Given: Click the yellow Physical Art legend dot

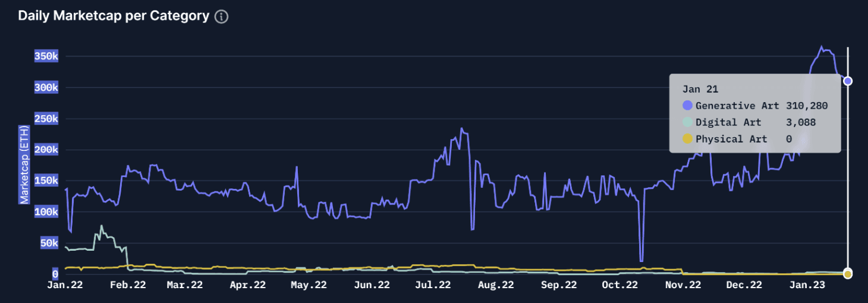Looking at the screenshot, I should click(687, 139).
